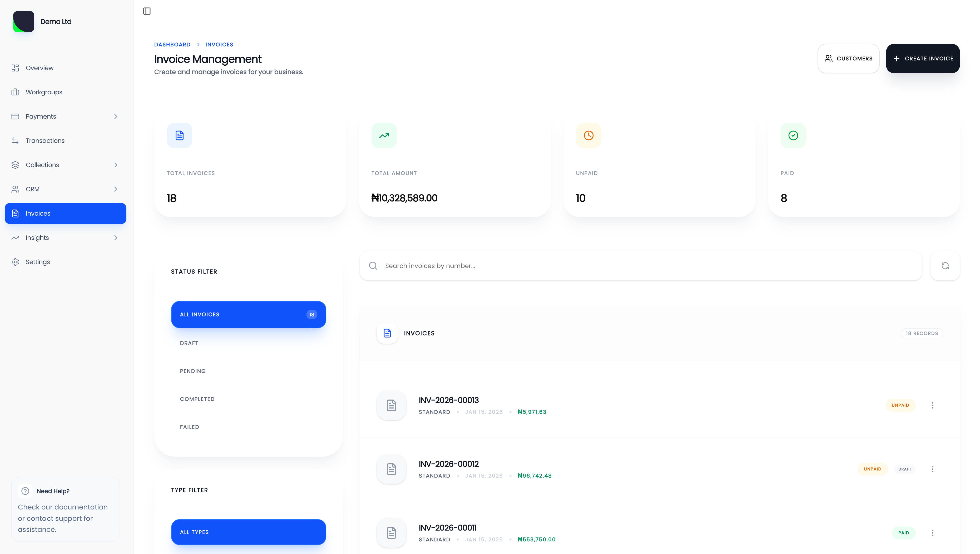Toggle the sidebar collapse icon
This screenshot has height=554, width=980.
[x=147, y=11]
